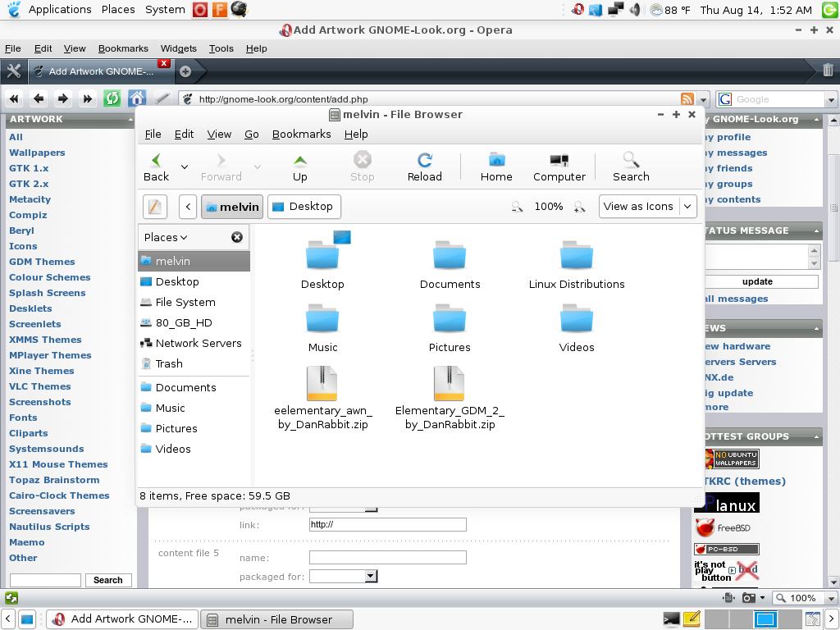The height and width of the screenshot is (630, 840).
Task: Open the terminal icon in bottom panel
Action: tap(671, 619)
